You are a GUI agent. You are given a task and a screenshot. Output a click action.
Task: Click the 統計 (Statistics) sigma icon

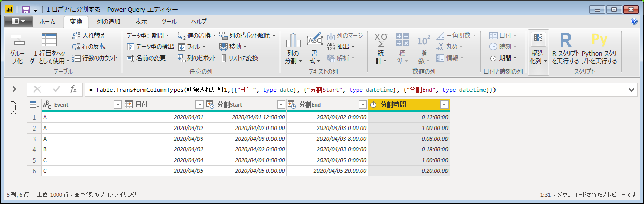[380, 40]
